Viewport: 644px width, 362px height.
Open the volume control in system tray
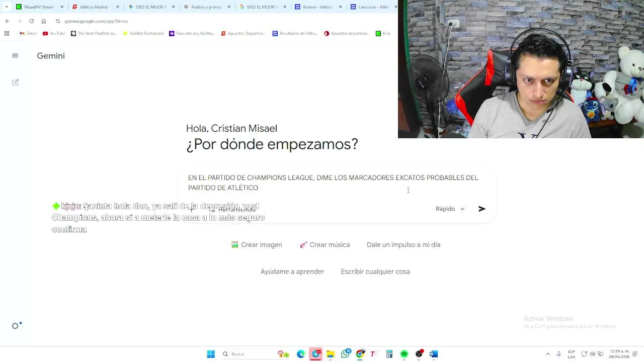(592, 354)
